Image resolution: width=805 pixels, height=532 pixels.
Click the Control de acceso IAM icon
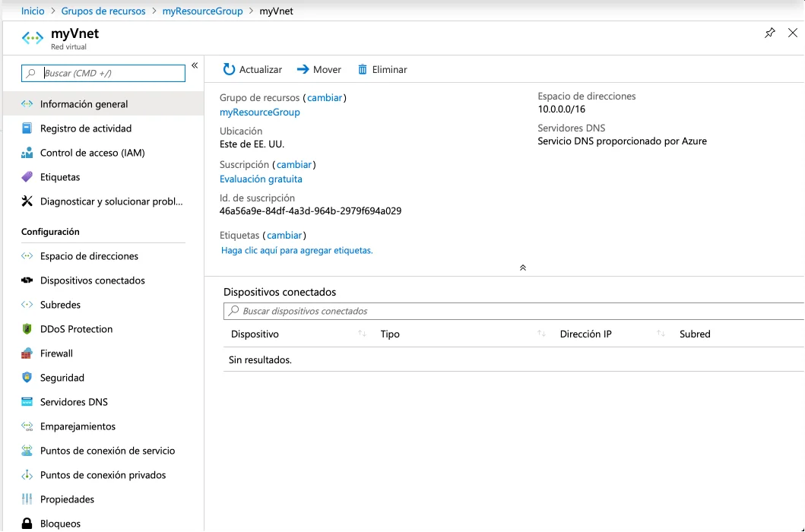(27, 153)
